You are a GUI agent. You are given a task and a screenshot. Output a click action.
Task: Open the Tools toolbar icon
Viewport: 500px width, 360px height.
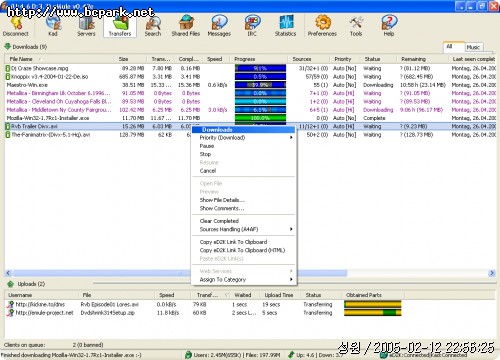tap(356, 26)
